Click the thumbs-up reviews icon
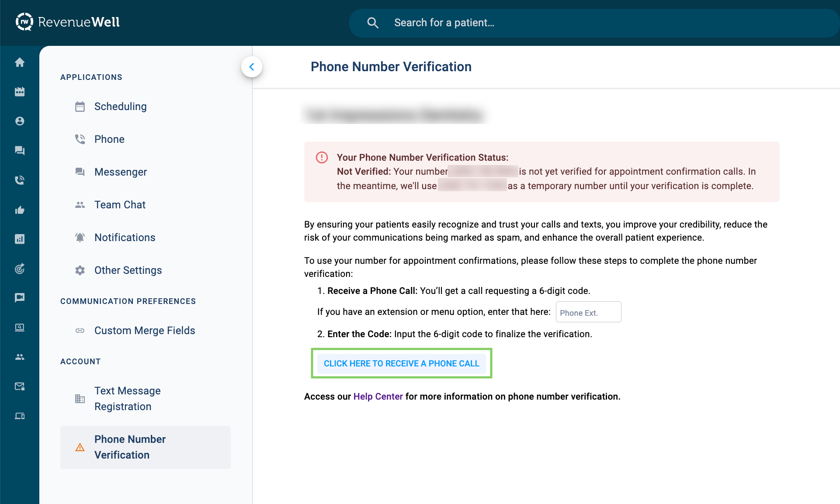Image resolution: width=840 pixels, height=504 pixels. point(20,210)
